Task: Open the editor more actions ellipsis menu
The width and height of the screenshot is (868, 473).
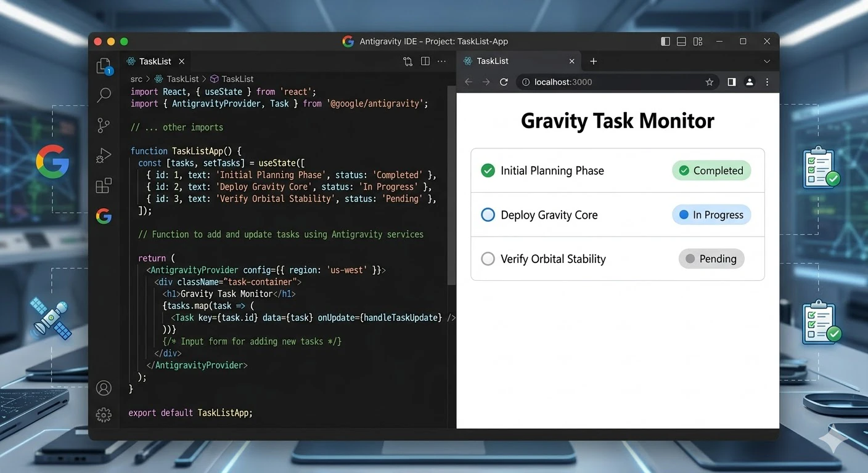Action: (x=441, y=62)
